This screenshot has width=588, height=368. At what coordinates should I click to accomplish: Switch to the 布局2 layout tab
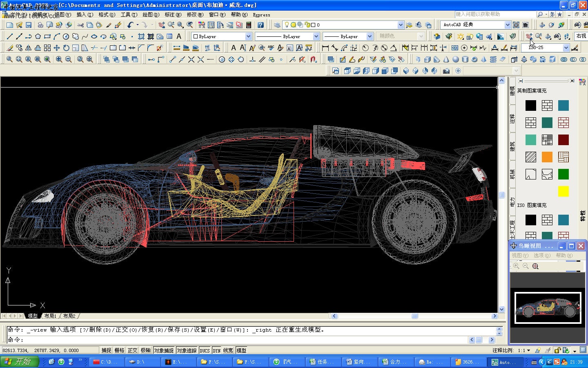point(69,316)
